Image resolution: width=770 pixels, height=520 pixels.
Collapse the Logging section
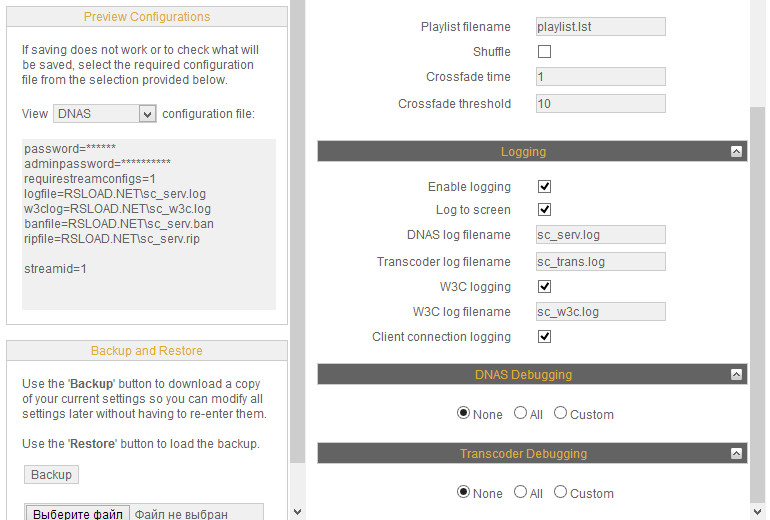[x=737, y=152]
